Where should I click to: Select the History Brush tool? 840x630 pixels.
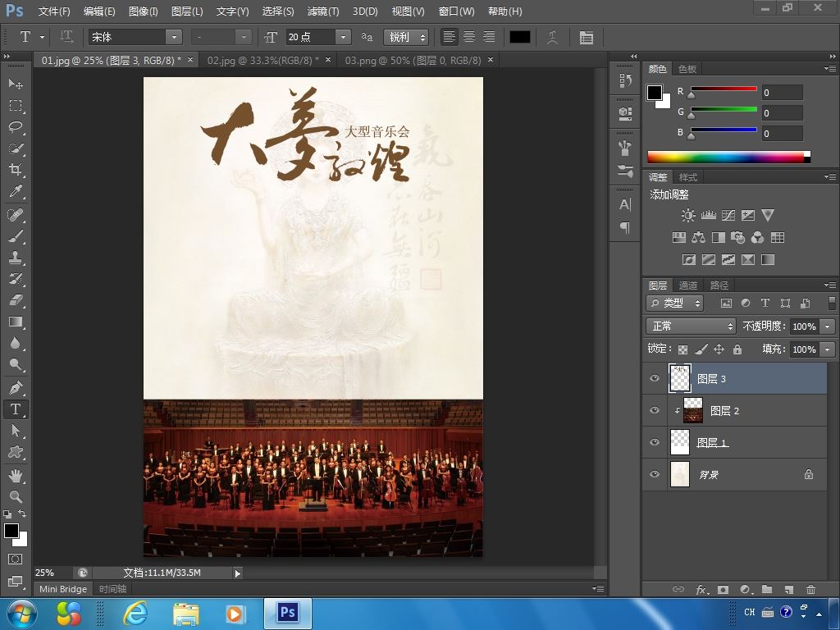pos(16,279)
